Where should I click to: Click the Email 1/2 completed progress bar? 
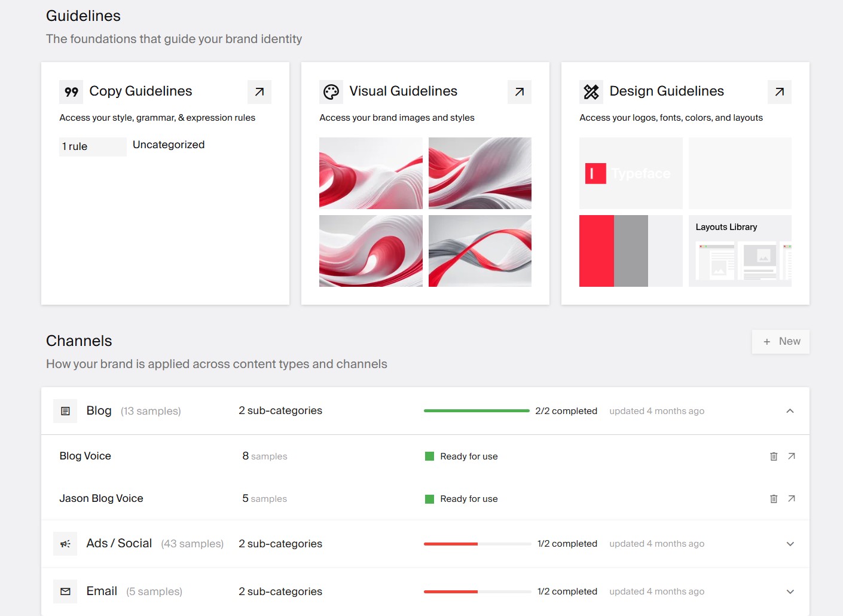(478, 592)
